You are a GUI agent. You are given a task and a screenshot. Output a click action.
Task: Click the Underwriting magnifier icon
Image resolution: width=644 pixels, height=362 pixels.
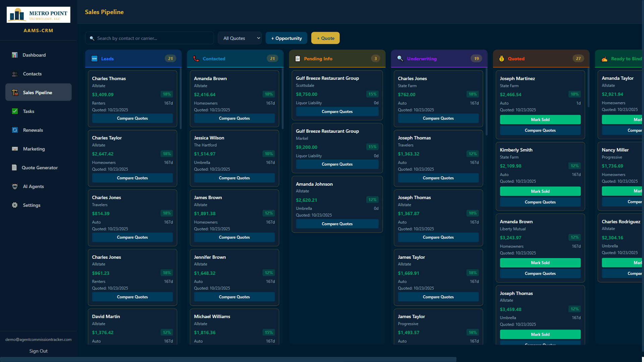(x=400, y=59)
